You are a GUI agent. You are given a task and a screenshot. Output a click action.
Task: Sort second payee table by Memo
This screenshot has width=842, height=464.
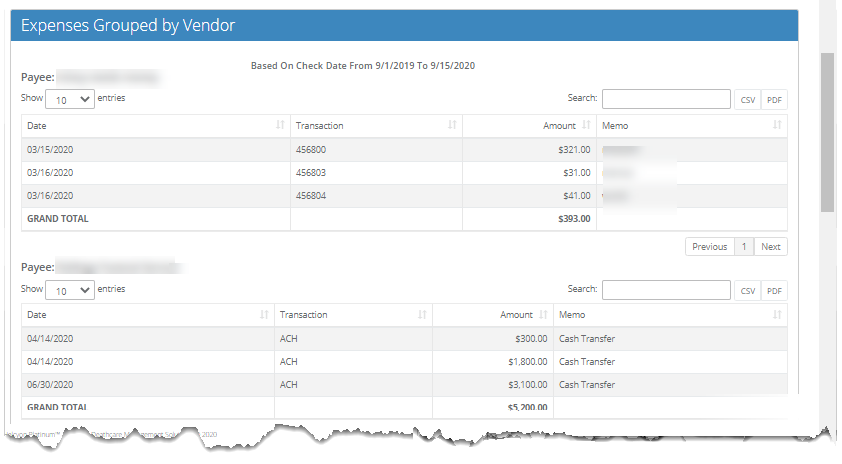(x=670, y=315)
